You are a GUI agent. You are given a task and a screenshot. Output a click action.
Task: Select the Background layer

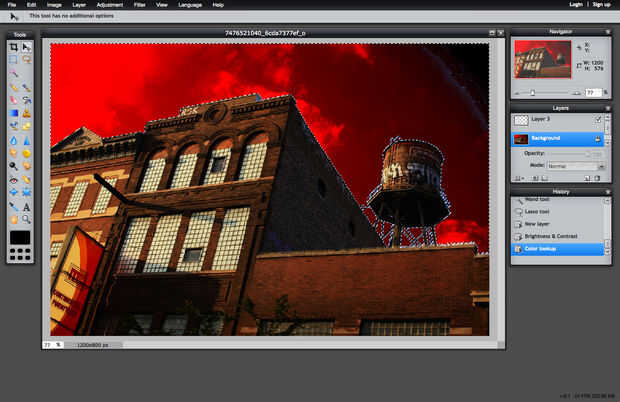(x=558, y=139)
